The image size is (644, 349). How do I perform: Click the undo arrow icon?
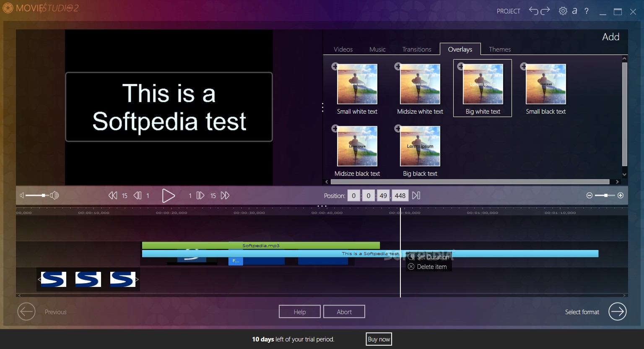pos(533,11)
